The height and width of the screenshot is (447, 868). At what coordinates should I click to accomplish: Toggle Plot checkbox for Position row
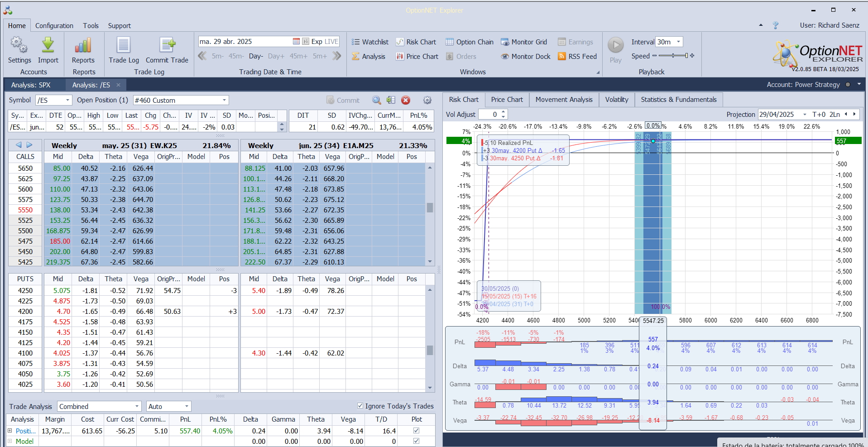[x=416, y=431]
